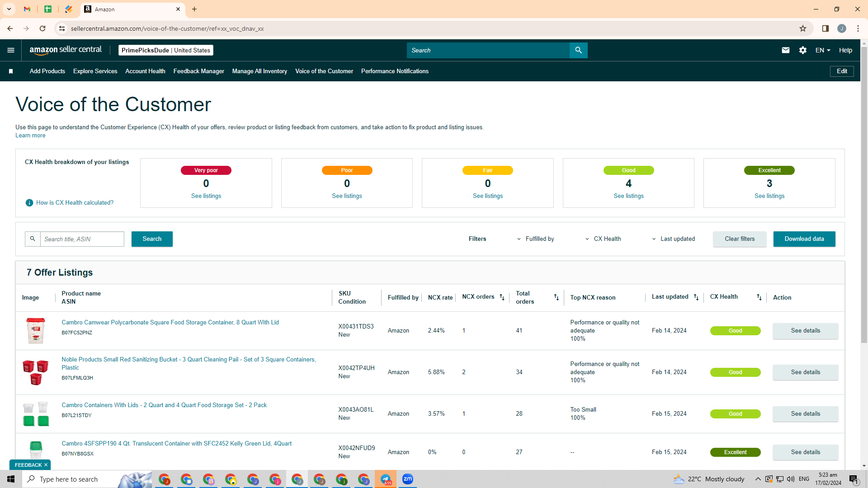This screenshot has height=488, width=868.
Task: Open Add Products menu item
Action: 47,71
